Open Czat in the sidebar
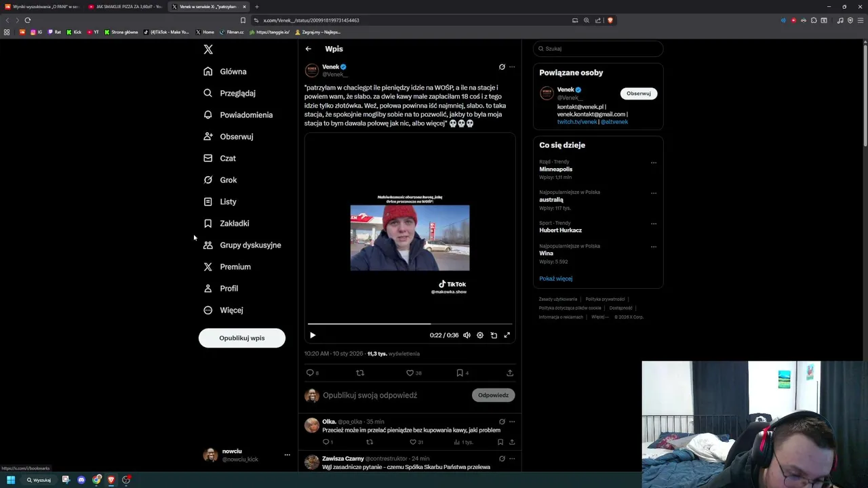The height and width of the screenshot is (488, 868). (x=220, y=158)
